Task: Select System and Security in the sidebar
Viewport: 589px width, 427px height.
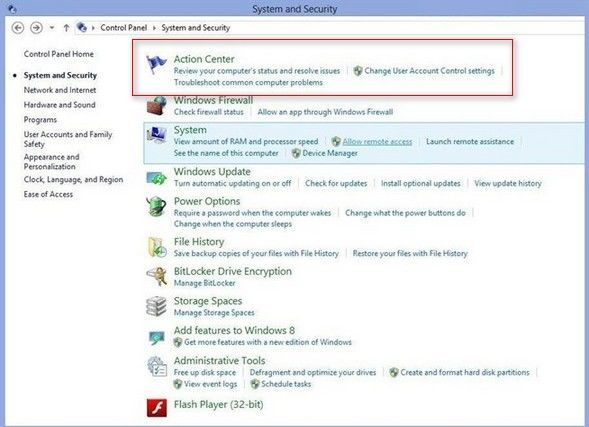Action: pos(60,75)
